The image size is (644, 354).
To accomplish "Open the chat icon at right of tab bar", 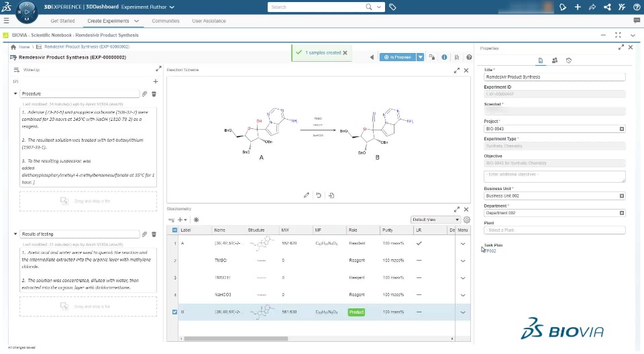I will point(637,21).
